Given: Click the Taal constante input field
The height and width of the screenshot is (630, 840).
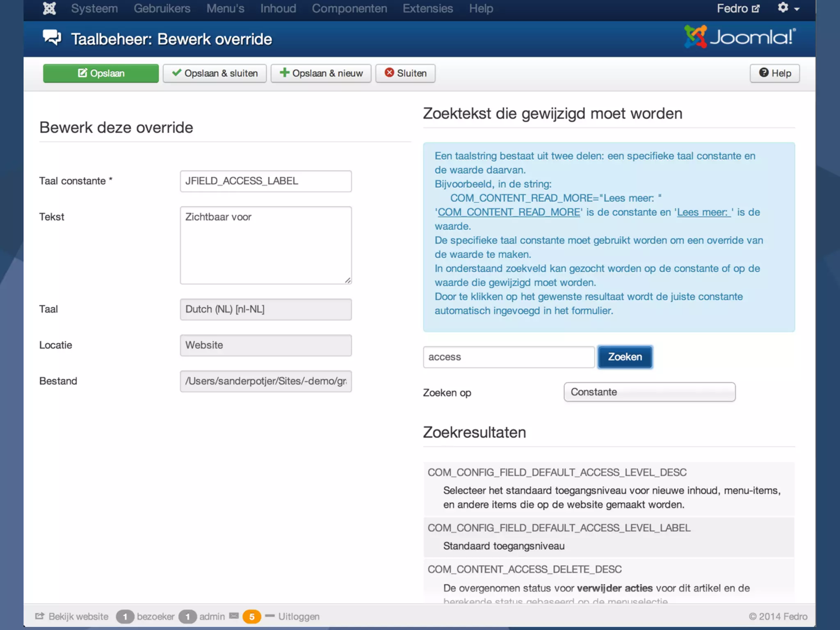Looking at the screenshot, I should [265, 181].
